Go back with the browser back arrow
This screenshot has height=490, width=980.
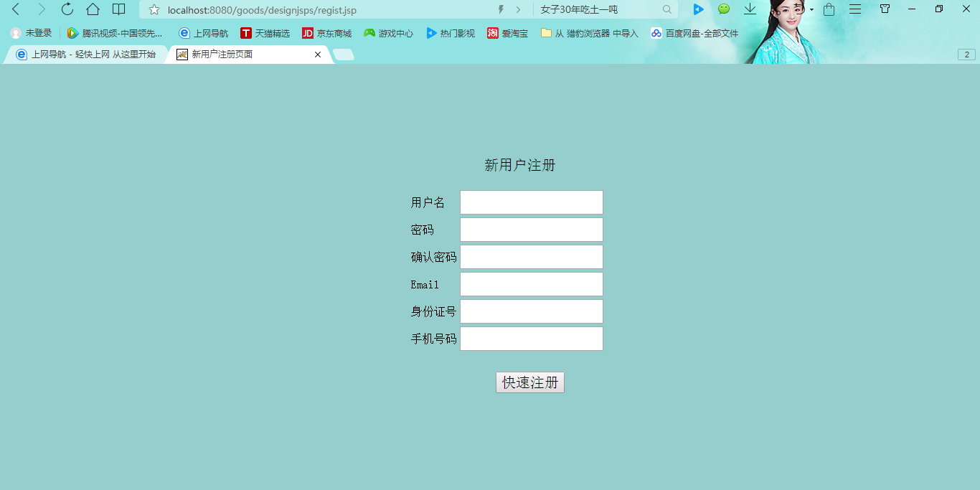pyautogui.click(x=16, y=9)
